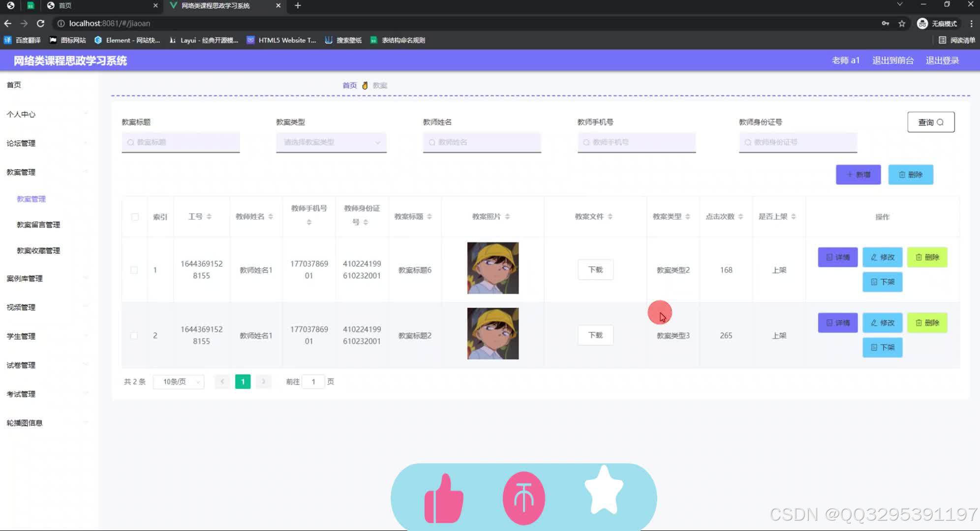This screenshot has height=531, width=980.
Task: Expand 视频管理 sidebar menu
Action: [48, 307]
